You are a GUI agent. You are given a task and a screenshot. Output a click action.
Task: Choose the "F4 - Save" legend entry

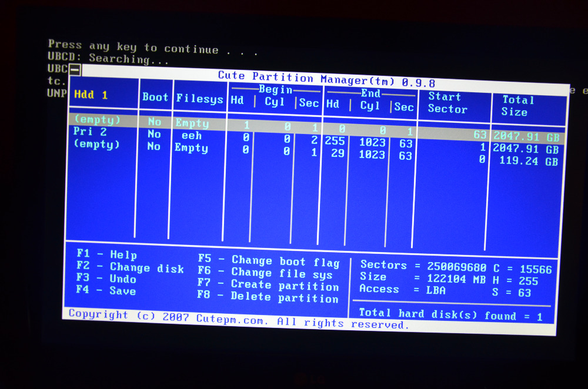coord(106,290)
